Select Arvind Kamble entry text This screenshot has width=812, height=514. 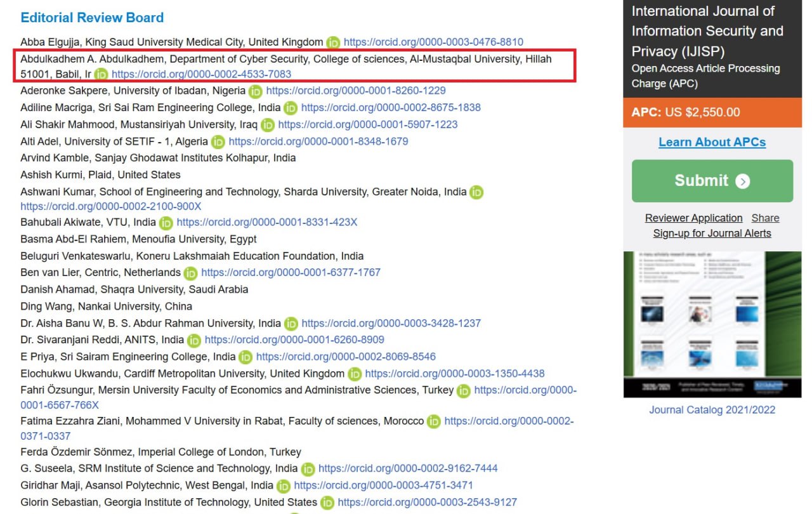(158, 158)
